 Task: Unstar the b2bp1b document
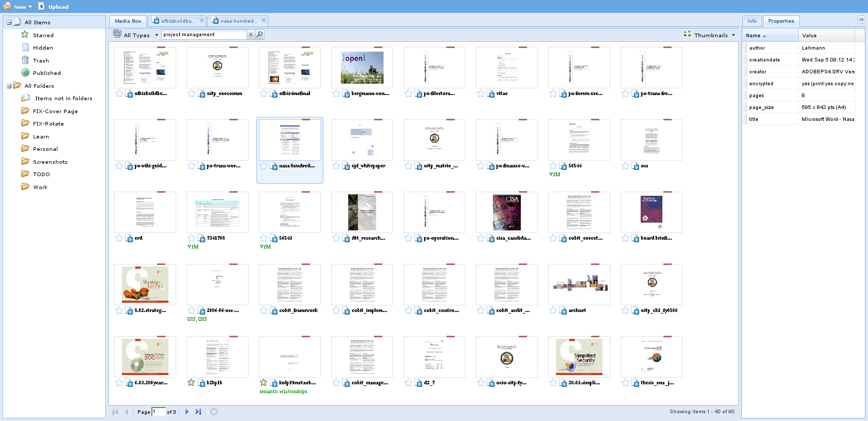click(191, 383)
